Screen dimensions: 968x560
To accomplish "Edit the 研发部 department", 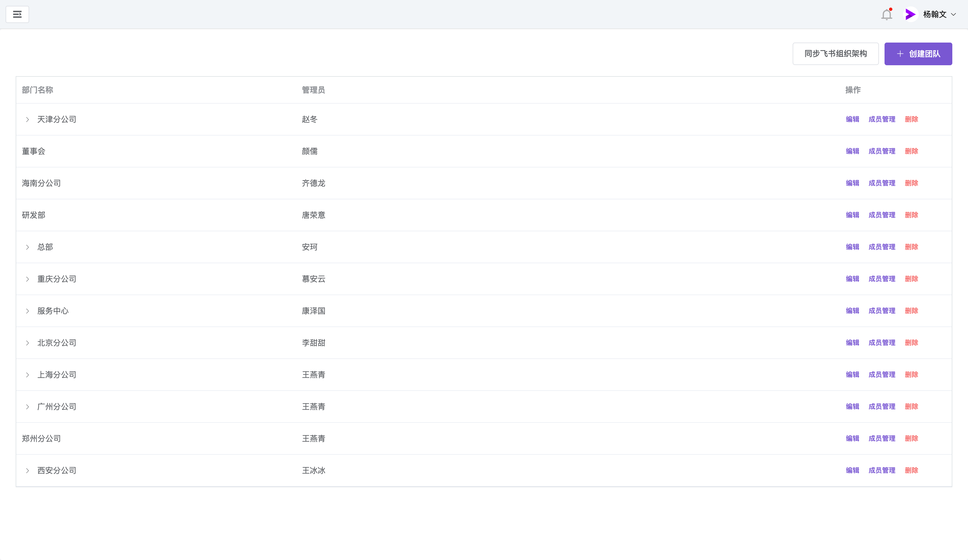I will pos(852,215).
